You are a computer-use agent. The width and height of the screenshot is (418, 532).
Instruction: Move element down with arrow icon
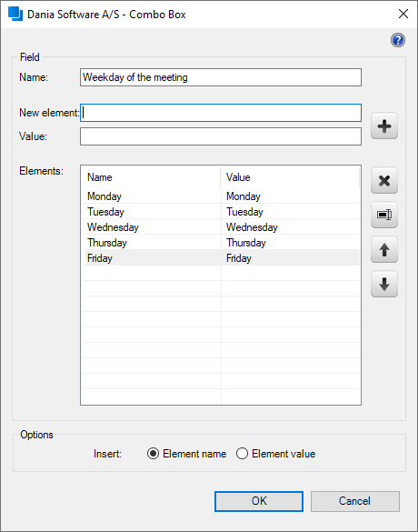(384, 284)
